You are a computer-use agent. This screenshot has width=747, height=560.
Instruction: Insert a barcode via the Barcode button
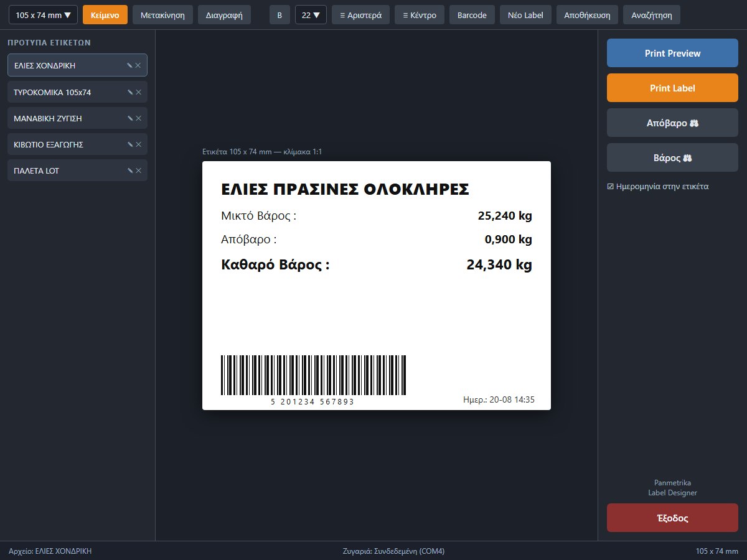coord(472,15)
